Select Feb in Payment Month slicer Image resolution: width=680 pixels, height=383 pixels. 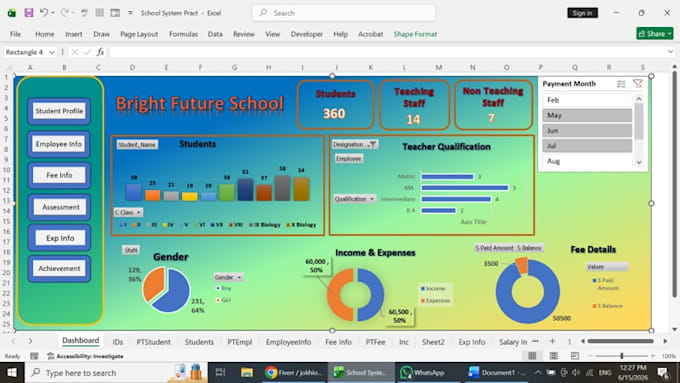587,100
